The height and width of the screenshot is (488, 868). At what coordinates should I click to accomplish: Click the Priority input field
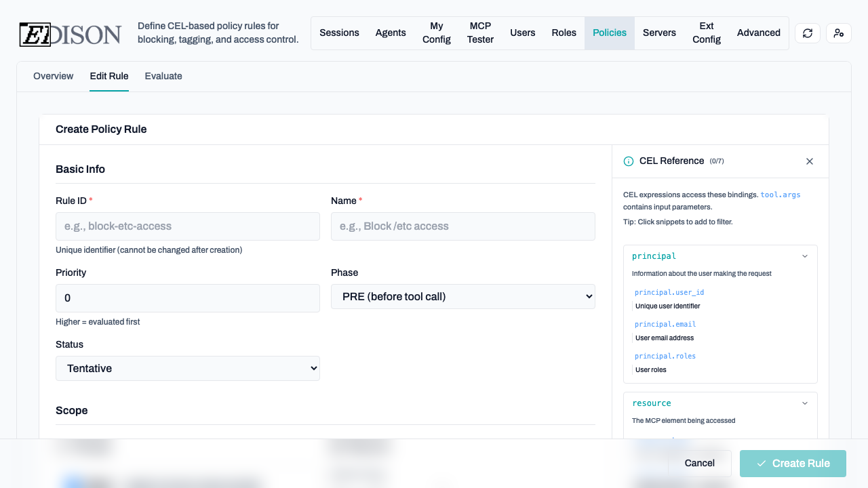pyautogui.click(x=187, y=298)
